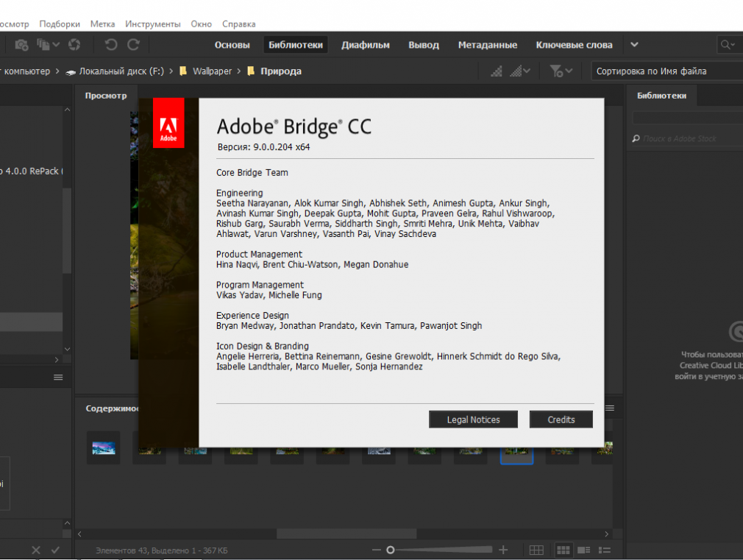Click the Локальный диск drive icon in path
This screenshot has height=560, width=743.
71,72
